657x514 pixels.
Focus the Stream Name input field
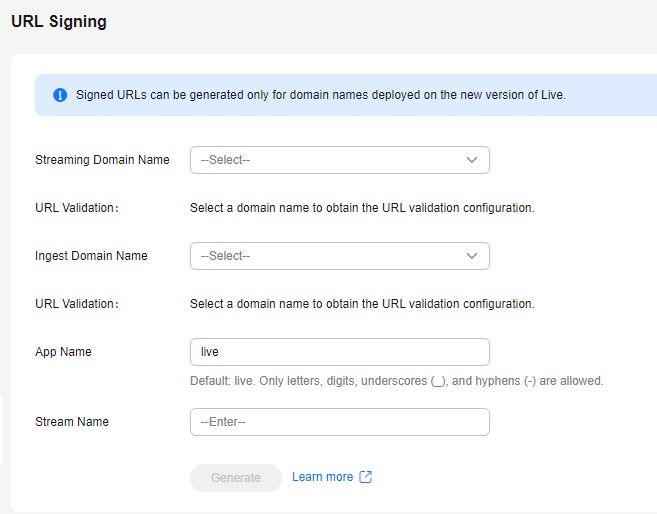tap(340, 422)
